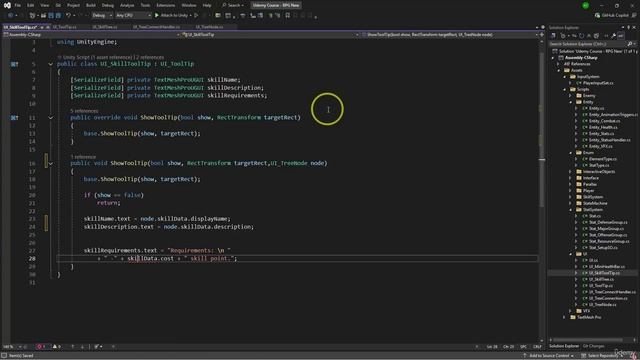Click the Unity message indicator on line 11
Viewport: 640px width, 360px height.
(14, 118)
